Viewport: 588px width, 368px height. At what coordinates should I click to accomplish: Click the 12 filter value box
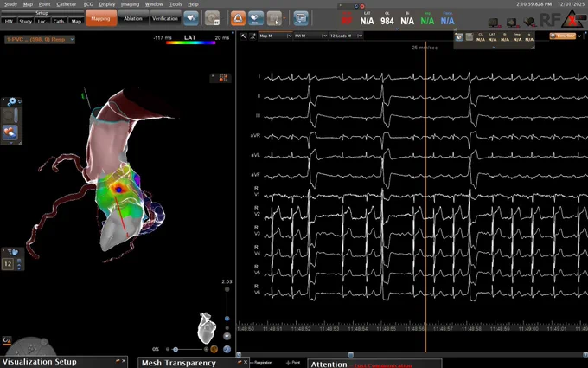(x=8, y=264)
